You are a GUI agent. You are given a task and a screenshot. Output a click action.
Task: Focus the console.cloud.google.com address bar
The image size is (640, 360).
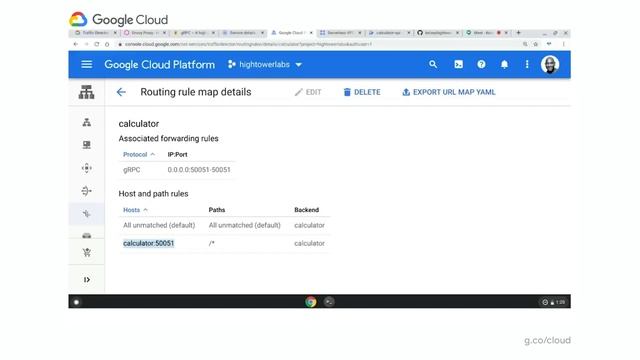[318, 44]
